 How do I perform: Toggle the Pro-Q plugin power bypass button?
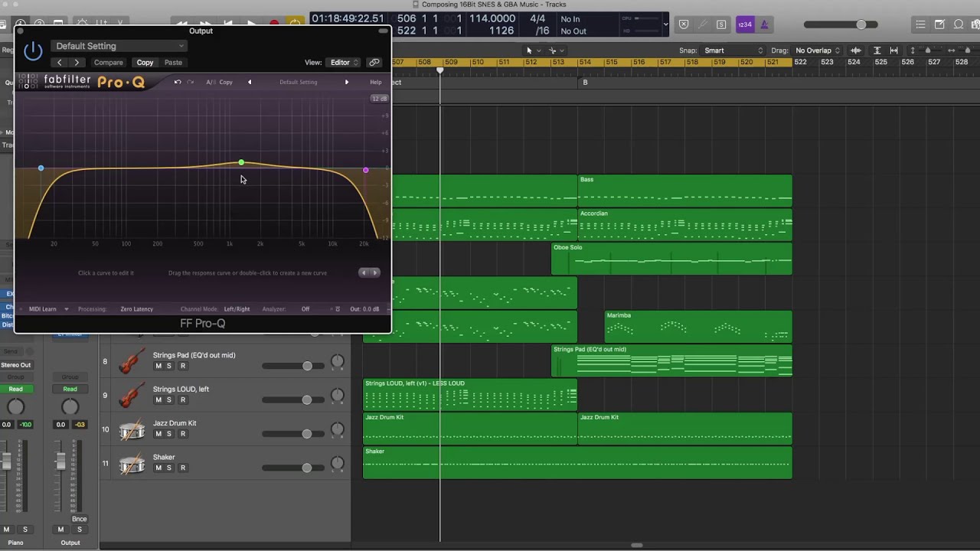click(x=33, y=51)
